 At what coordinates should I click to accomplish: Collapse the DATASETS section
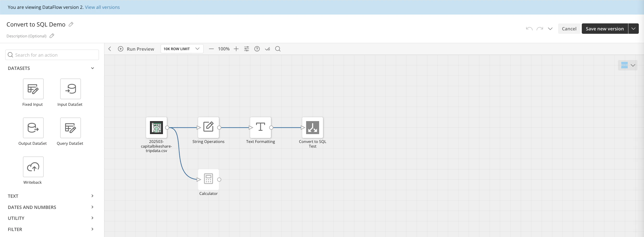point(92,68)
